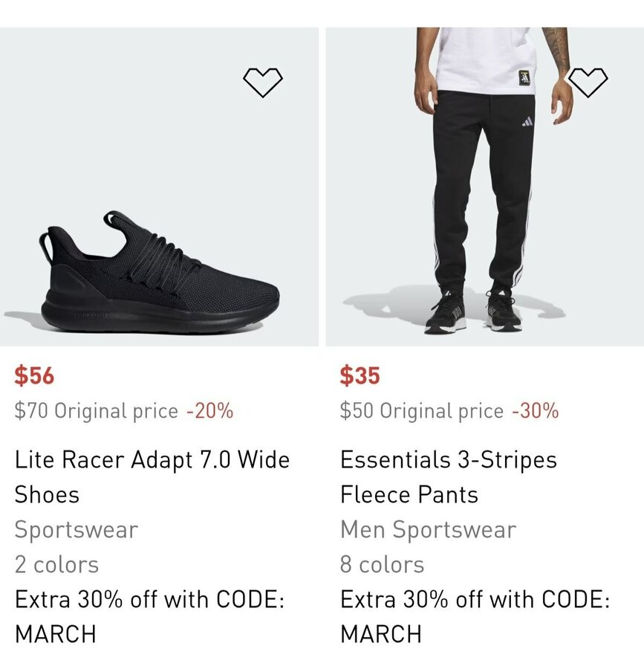View the 2 colors option for shoes
644x669 pixels.
point(56,564)
